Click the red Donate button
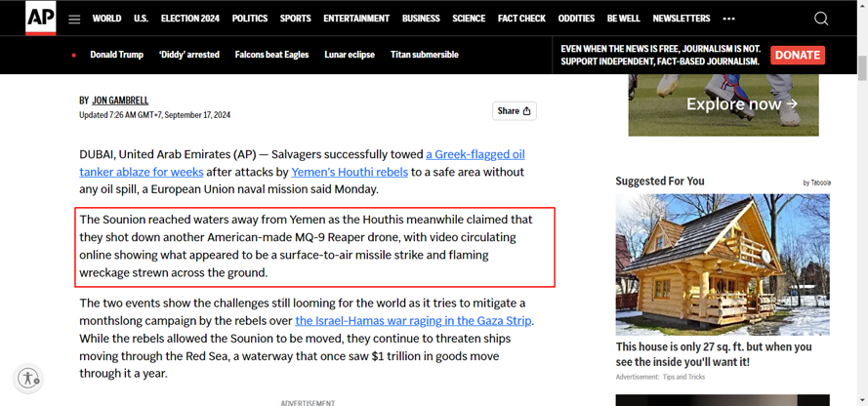This screenshot has height=406, width=868. pos(798,56)
